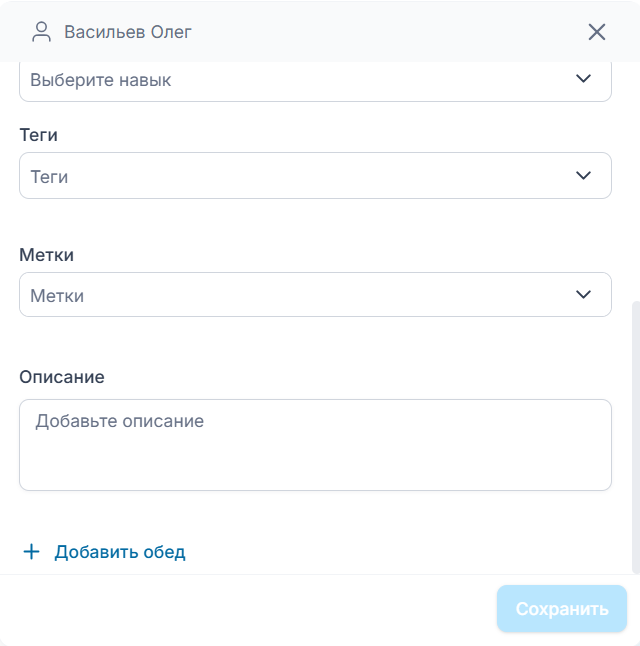Click the plus icon beside Добавить обед

(31, 552)
